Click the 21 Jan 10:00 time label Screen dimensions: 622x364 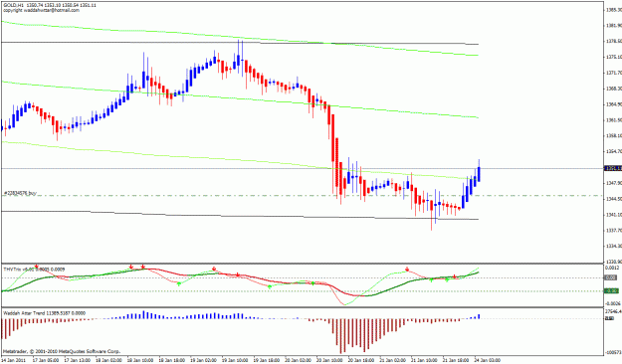click(x=424, y=360)
